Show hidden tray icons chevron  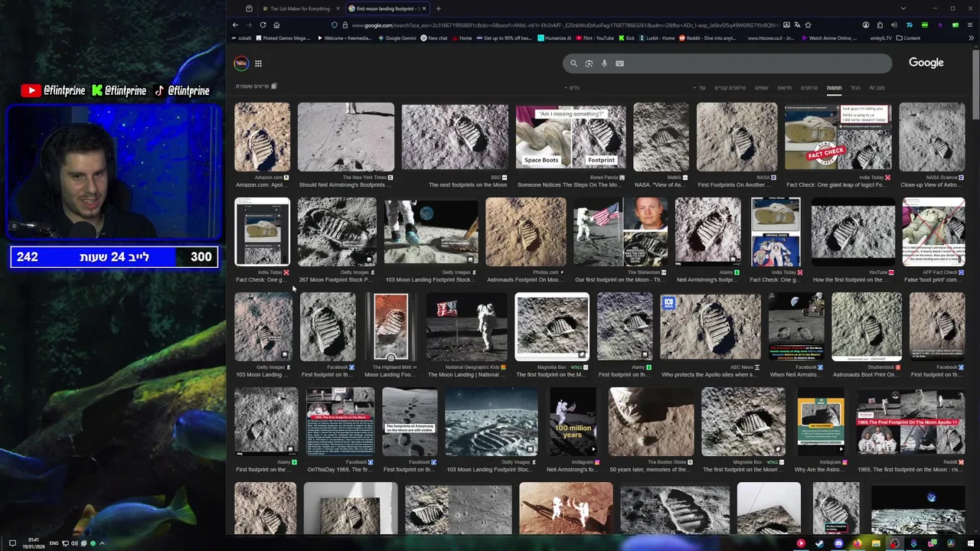[x=102, y=543]
